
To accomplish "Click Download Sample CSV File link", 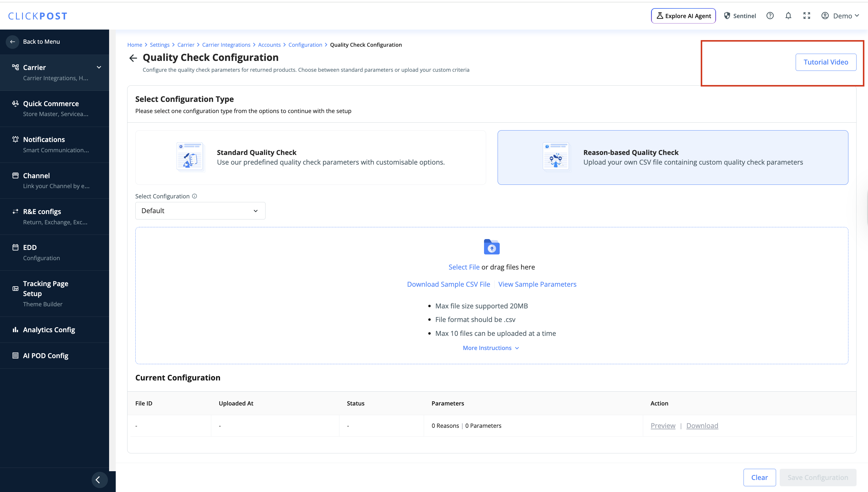I will point(448,284).
